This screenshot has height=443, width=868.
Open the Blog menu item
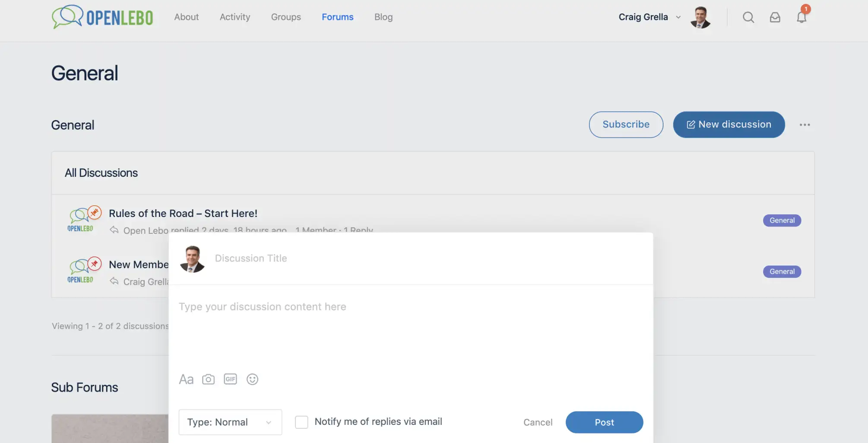tap(383, 17)
